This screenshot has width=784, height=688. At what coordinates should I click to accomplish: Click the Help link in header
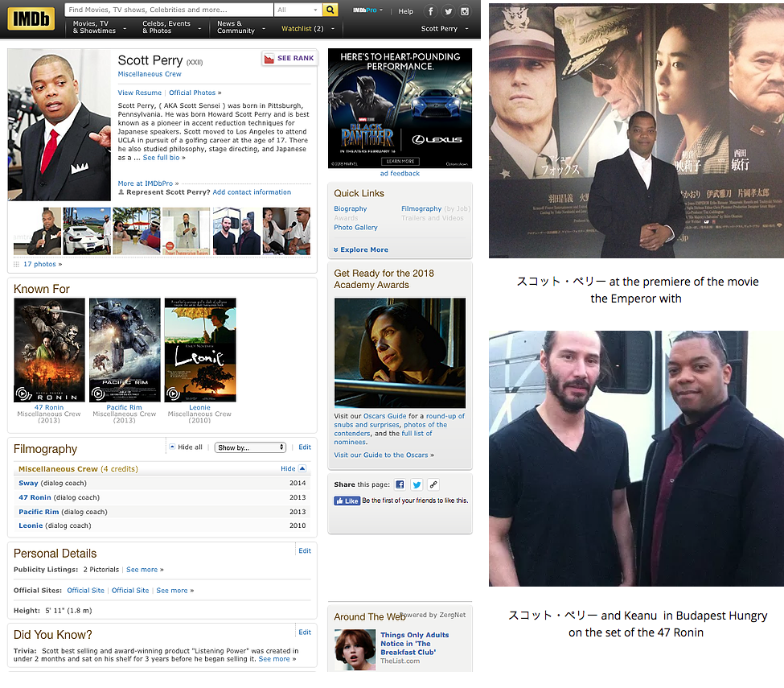pyautogui.click(x=405, y=11)
